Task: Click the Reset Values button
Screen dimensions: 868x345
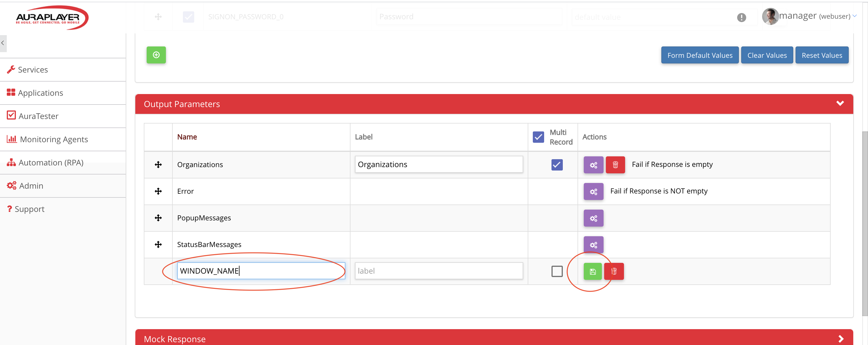Action: [822, 55]
